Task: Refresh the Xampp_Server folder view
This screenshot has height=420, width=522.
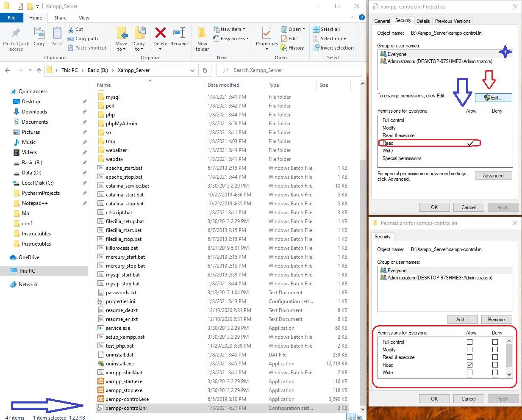Action: point(205,70)
